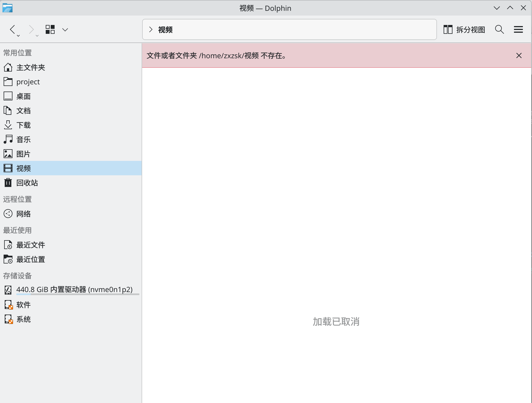Screen dimensions: 532x403
Task: Expand the breadcrumb chevron before 视频
Action: (x=150, y=29)
